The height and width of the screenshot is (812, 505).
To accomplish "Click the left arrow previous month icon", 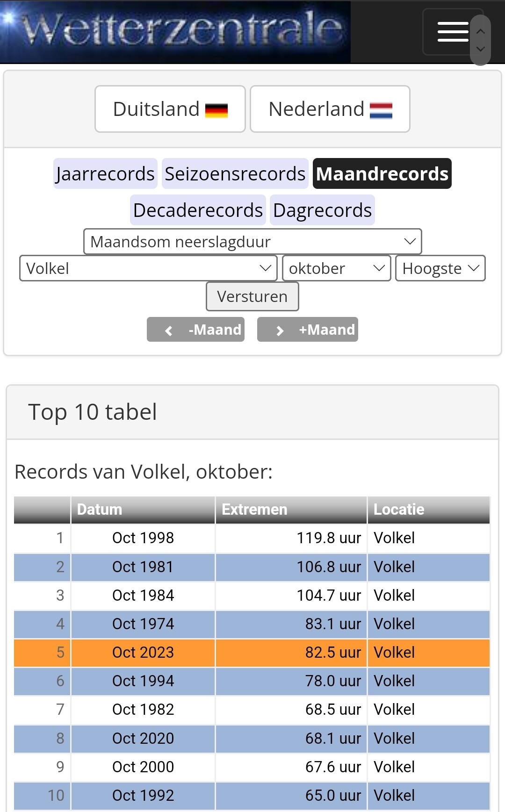I will (169, 331).
